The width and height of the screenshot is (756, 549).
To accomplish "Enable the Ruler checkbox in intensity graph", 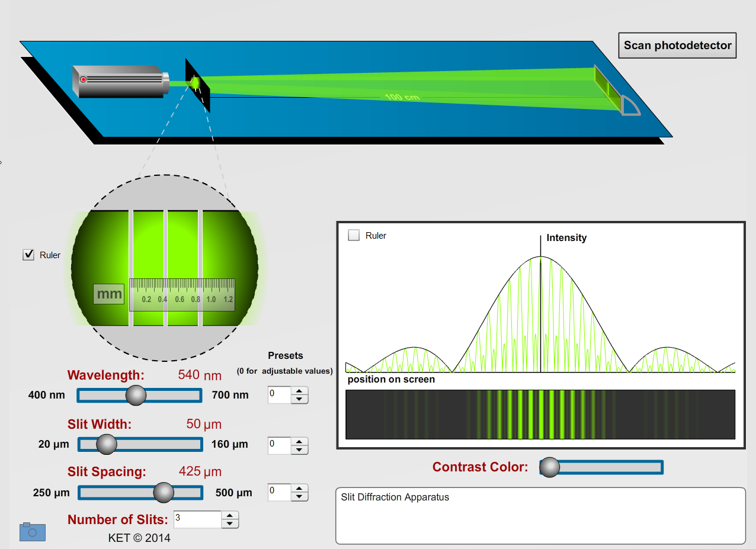I will [x=354, y=235].
